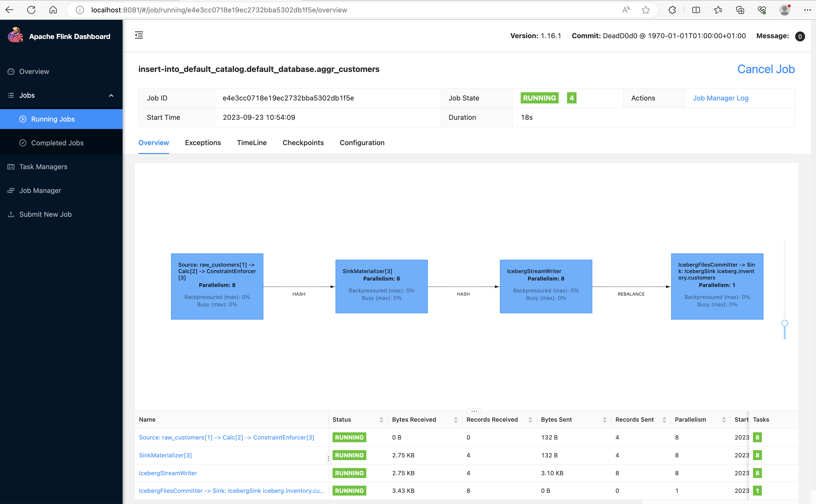This screenshot has width=816, height=504.
Task: Click the message count badge
Action: click(800, 36)
